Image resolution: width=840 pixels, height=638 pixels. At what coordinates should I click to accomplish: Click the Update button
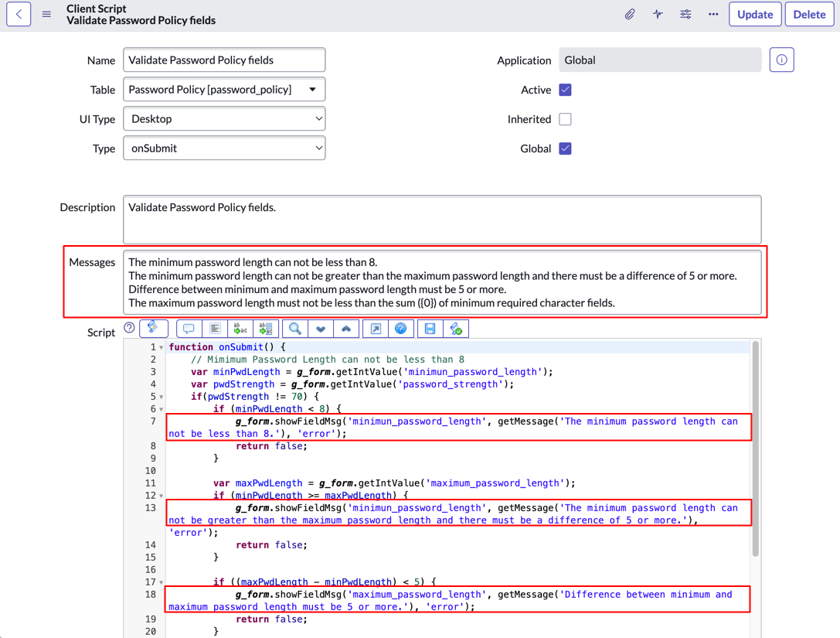755,15
